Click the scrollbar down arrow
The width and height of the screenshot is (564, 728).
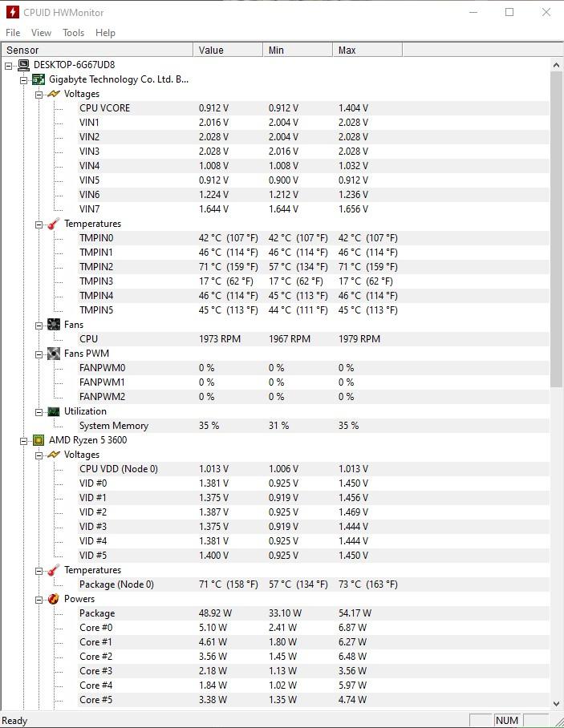(x=557, y=703)
